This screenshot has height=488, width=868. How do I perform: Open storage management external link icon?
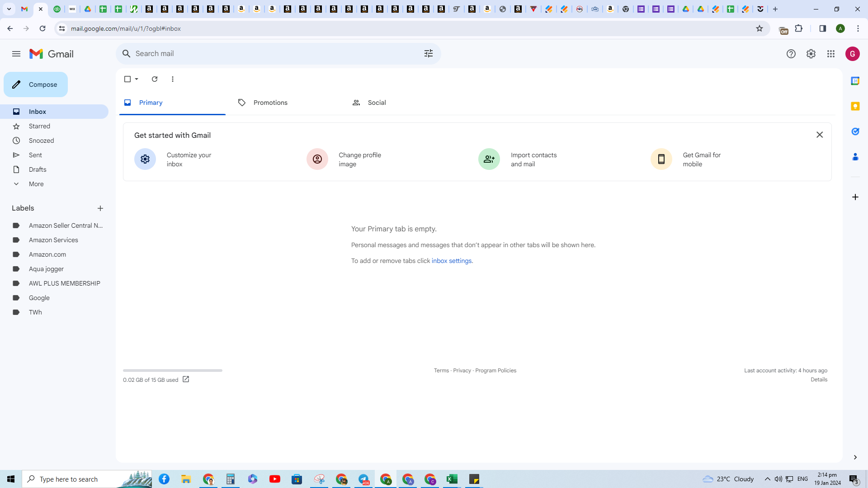pyautogui.click(x=186, y=380)
